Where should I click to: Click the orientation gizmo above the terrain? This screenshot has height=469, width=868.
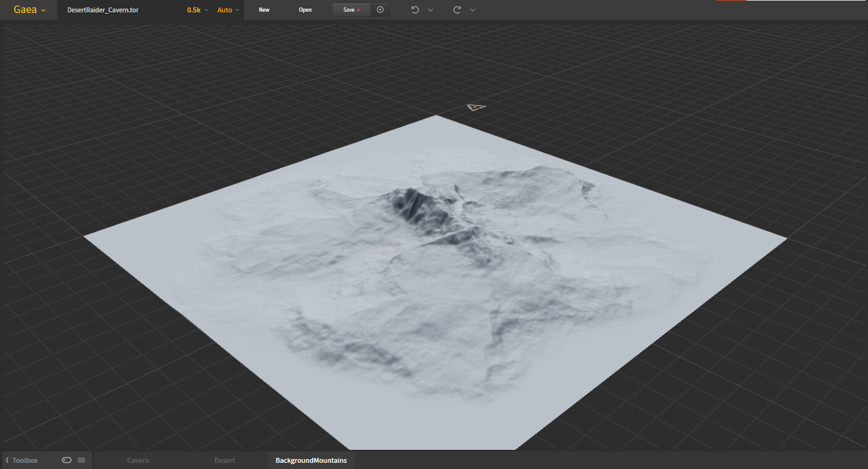click(476, 107)
